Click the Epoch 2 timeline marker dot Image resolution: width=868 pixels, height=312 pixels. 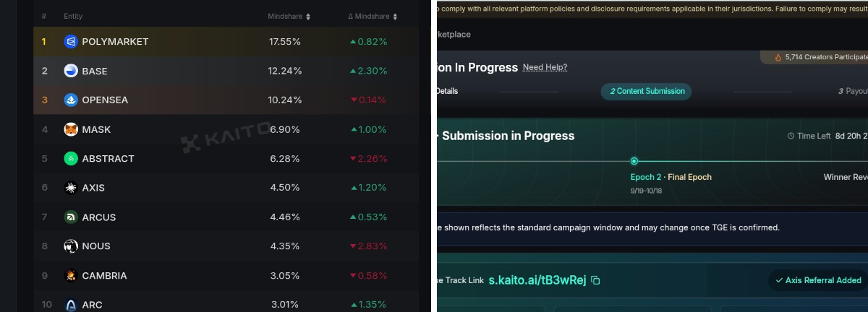(x=634, y=161)
